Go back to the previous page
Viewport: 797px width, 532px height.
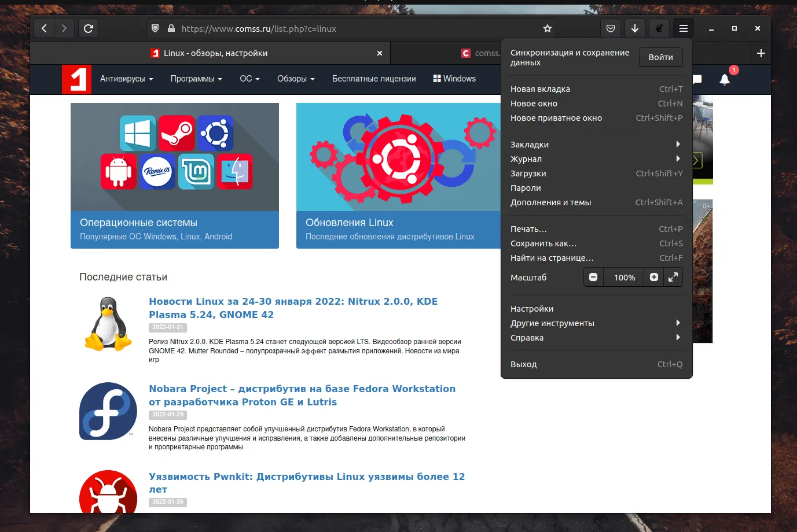click(x=44, y=28)
